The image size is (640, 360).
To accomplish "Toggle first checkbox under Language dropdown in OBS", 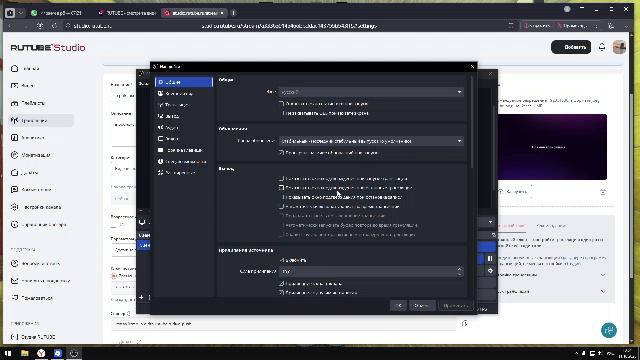I will 281,104.
